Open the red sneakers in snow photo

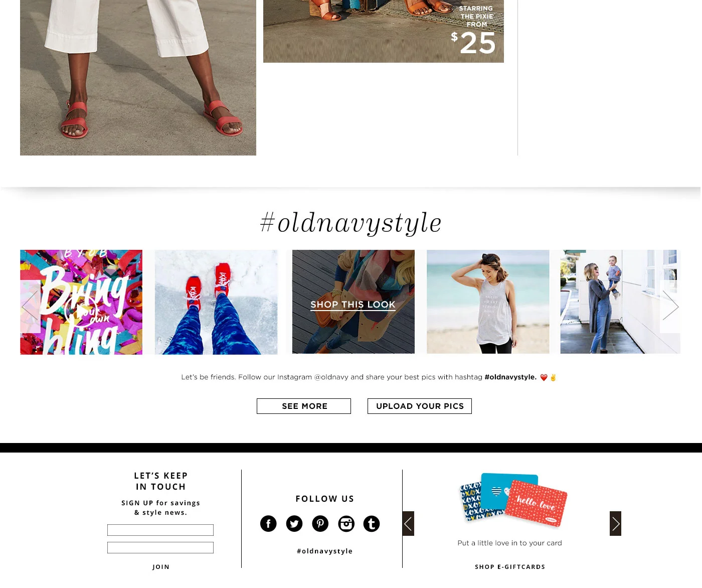[x=216, y=302]
